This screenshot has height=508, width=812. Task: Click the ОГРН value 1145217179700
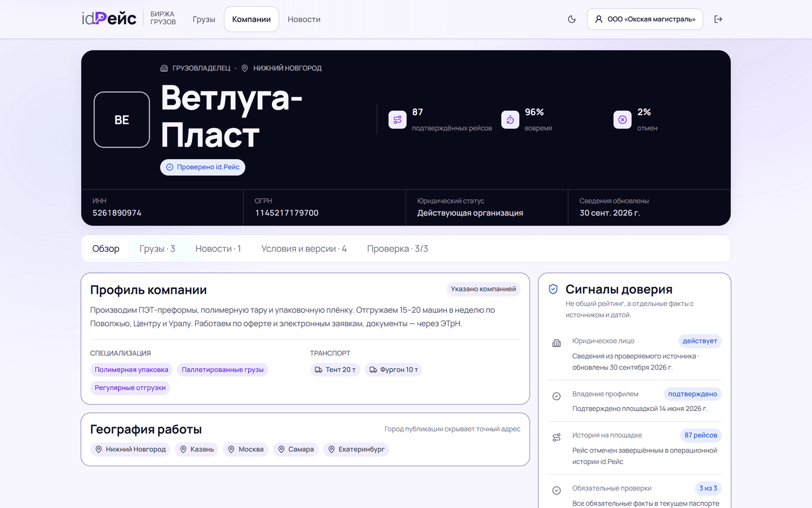tap(286, 213)
